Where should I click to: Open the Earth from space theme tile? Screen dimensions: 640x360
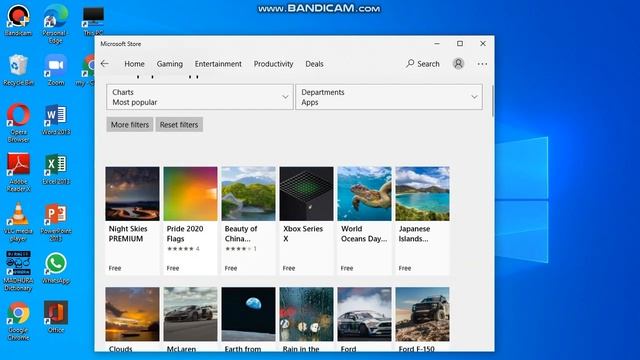[x=248, y=319]
